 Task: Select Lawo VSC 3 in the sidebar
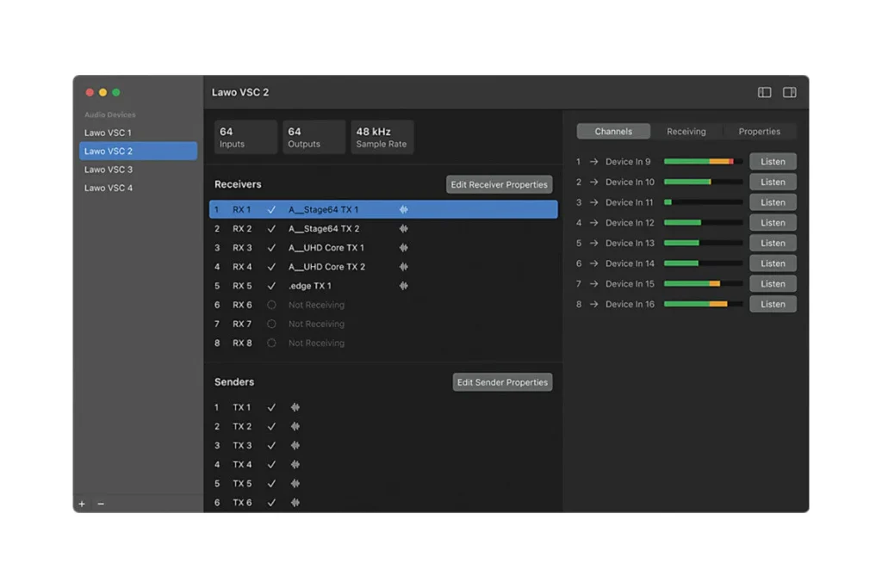tap(109, 170)
